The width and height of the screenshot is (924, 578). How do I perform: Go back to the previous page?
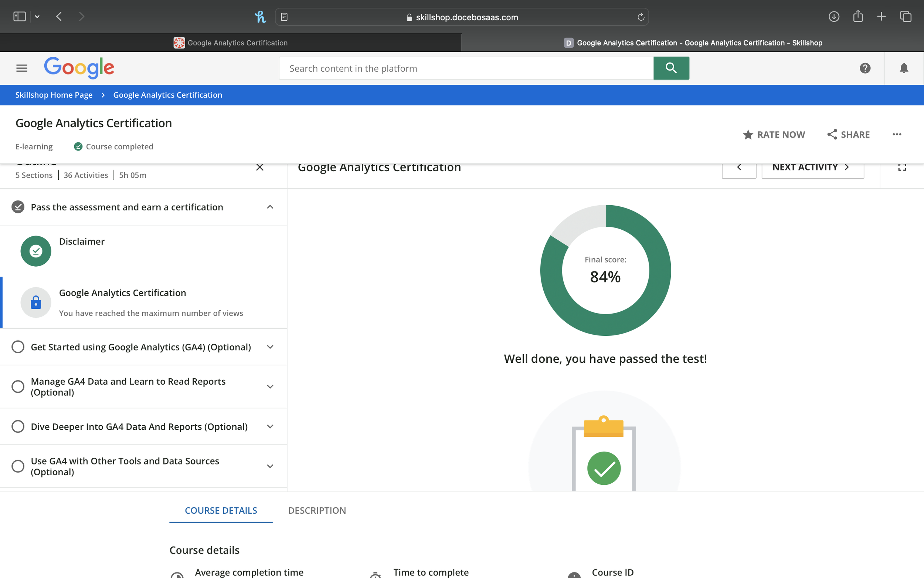click(59, 16)
